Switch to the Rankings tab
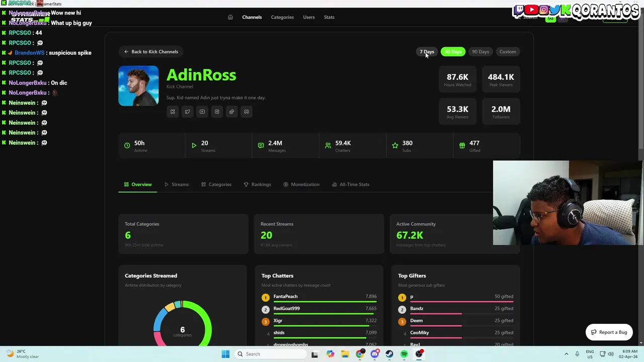The height and width of the screenshot is (362, 644). (258, 185)
